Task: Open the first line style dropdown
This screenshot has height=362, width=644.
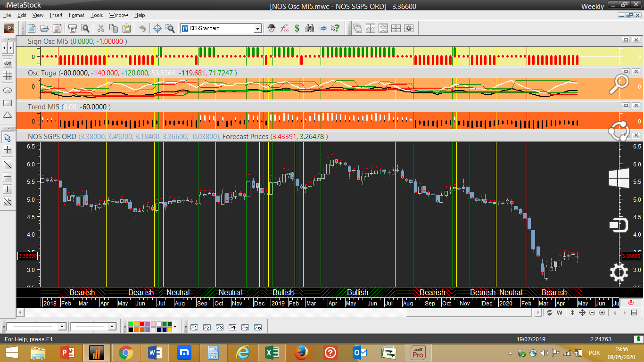Action: (62, 327)
